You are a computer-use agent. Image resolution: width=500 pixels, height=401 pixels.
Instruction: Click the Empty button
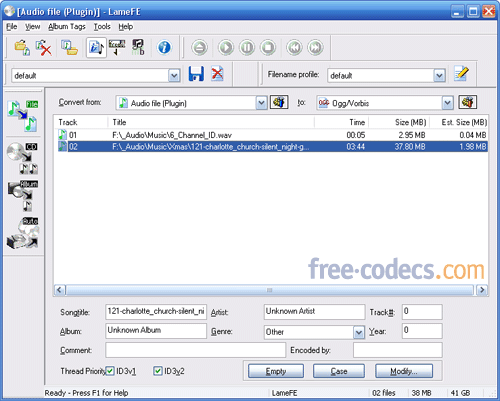pyautogui.click(x=276, y=371)
